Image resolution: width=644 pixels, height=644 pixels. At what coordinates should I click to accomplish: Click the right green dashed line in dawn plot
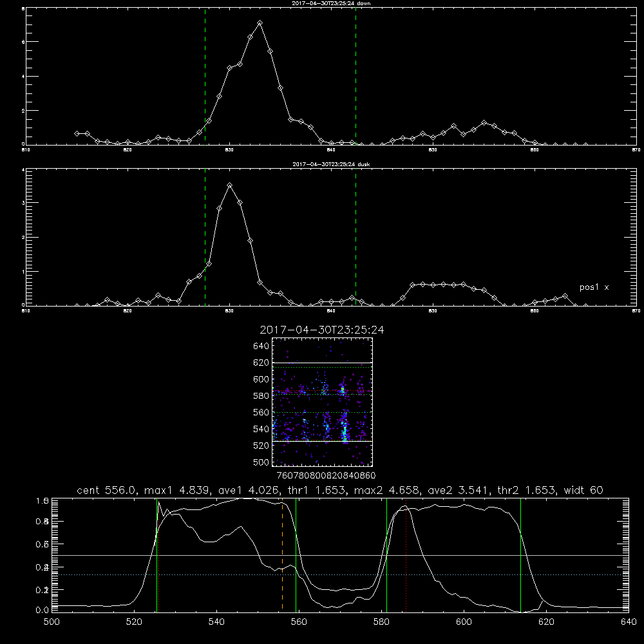click(x=355, y=76)
